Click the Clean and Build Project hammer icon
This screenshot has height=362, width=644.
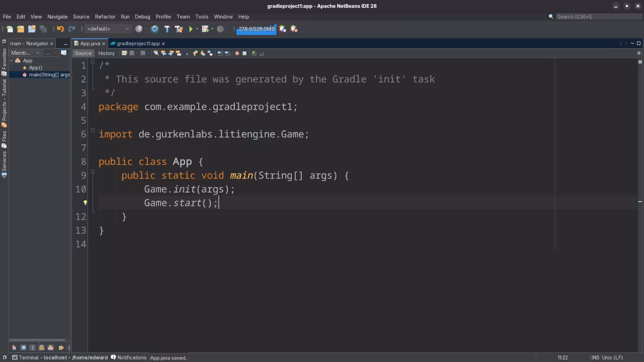(x=179, y=29)
